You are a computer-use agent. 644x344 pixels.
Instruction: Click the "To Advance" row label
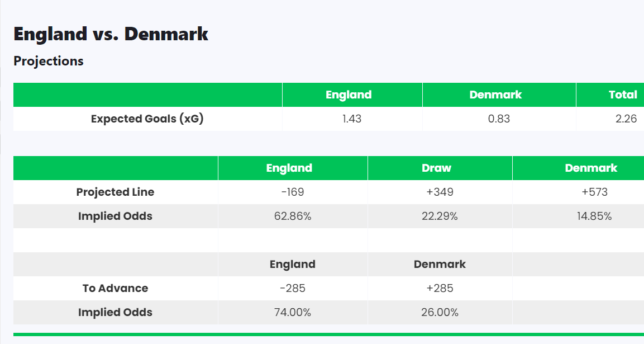[x=115, y=288]
